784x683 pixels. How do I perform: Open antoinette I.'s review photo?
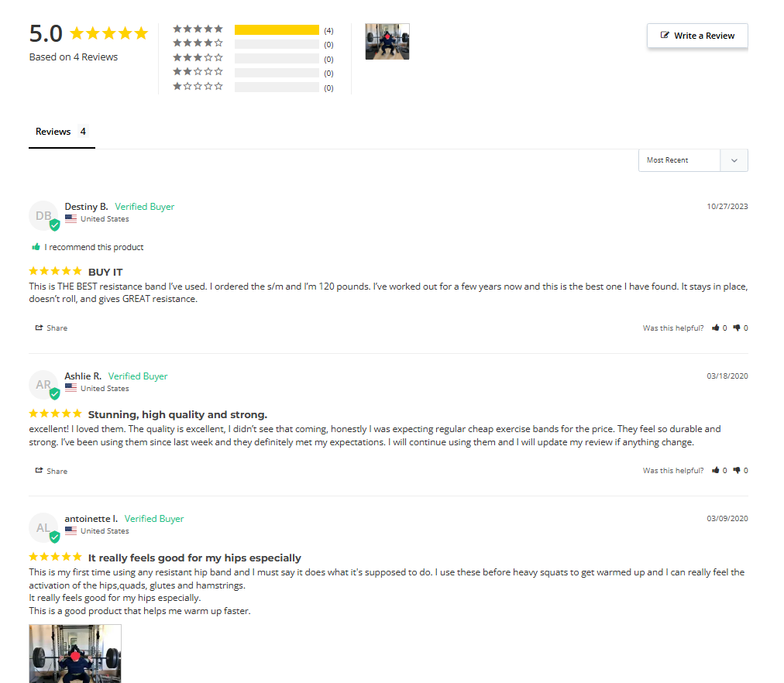point(75,654)
